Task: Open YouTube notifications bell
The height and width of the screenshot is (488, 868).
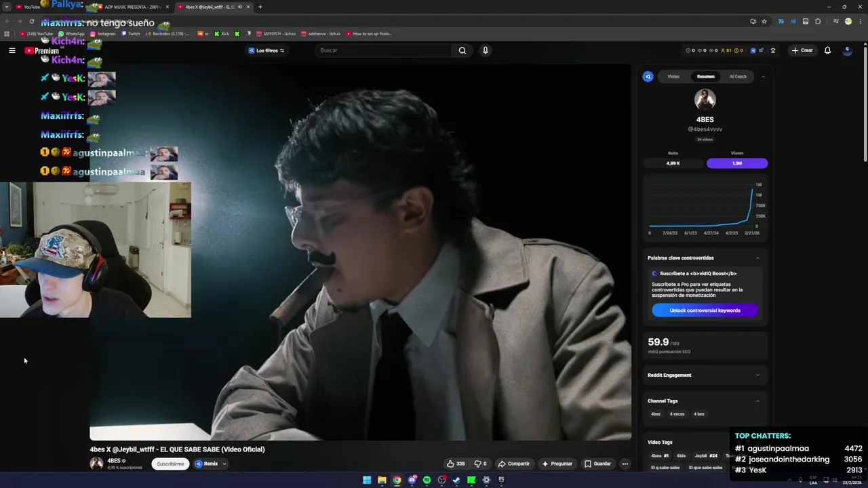Action: tap(827, 50)
